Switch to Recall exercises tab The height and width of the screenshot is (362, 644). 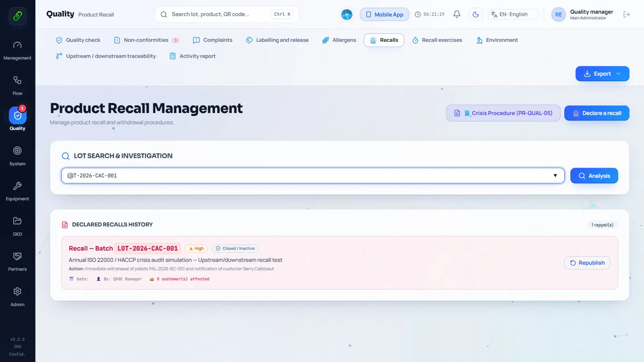pos(437,40)
